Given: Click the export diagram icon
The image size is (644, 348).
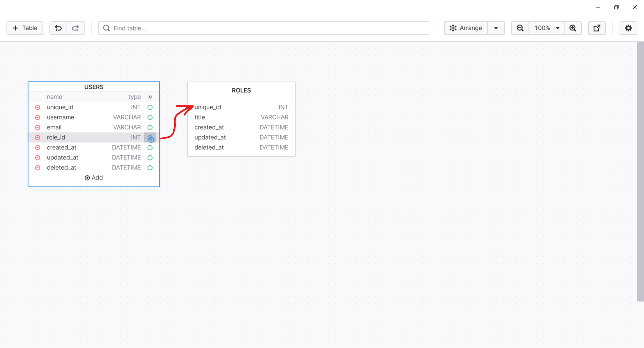Looking at the screenshot, I should point(597,28).
